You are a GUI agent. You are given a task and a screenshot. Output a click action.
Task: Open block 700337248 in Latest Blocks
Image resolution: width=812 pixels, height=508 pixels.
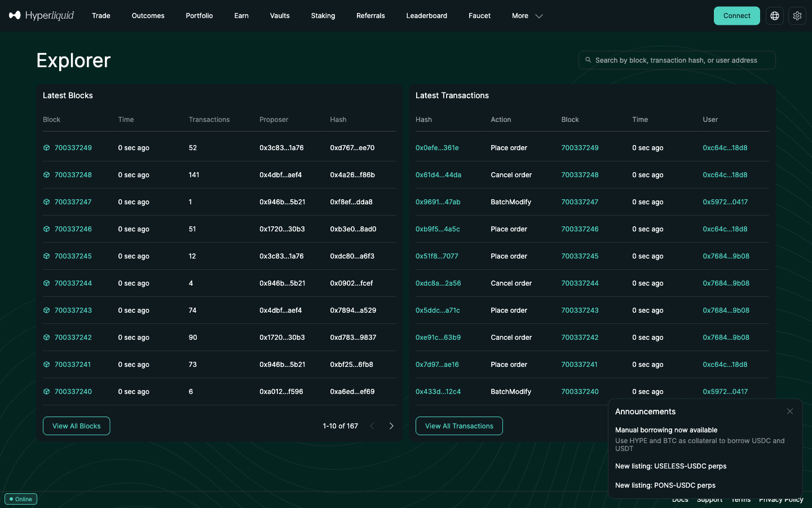[73, 175]
